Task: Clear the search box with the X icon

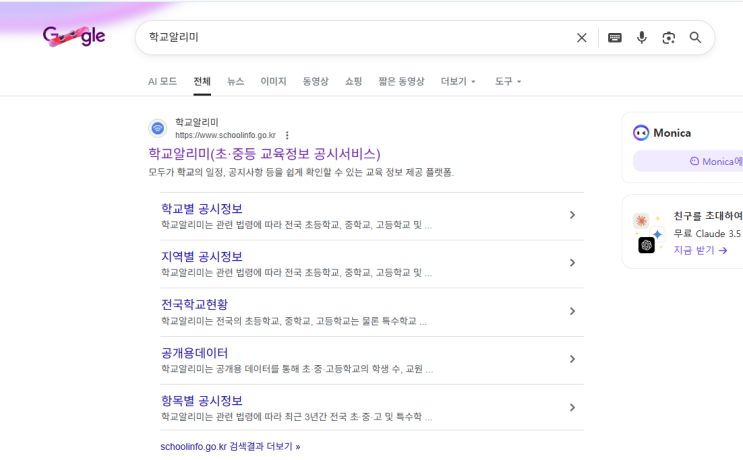Action: coord(581,38)
